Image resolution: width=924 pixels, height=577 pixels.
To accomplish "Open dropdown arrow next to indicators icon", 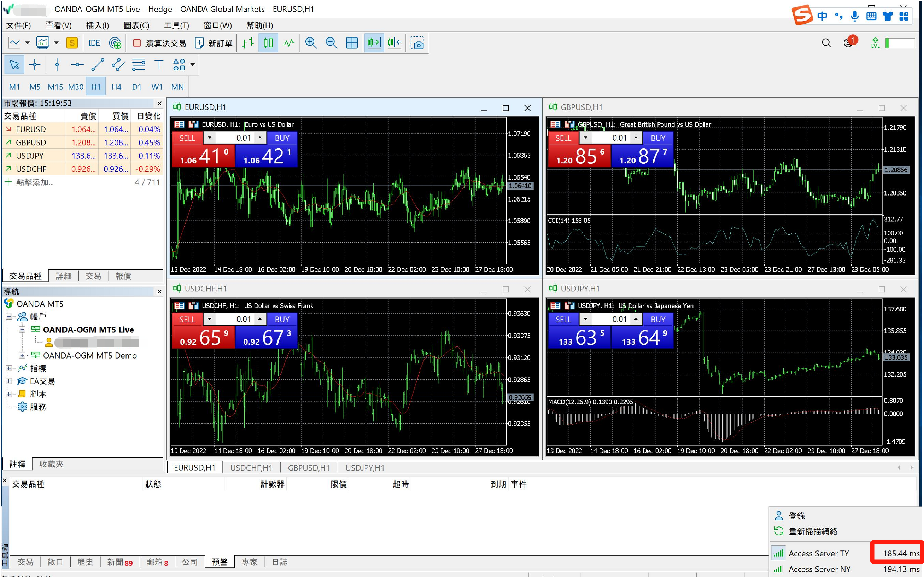I will click(x=57, y=43).
